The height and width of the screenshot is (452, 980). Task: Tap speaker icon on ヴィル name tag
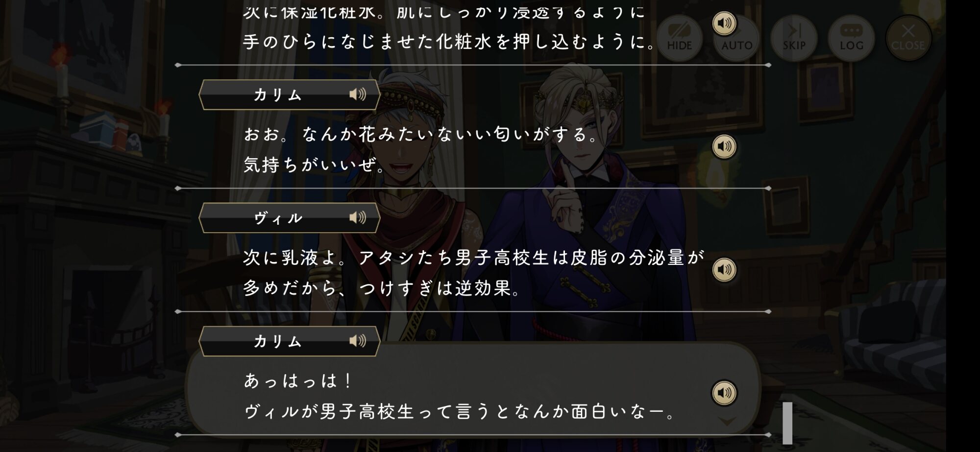tap(358, 217)
